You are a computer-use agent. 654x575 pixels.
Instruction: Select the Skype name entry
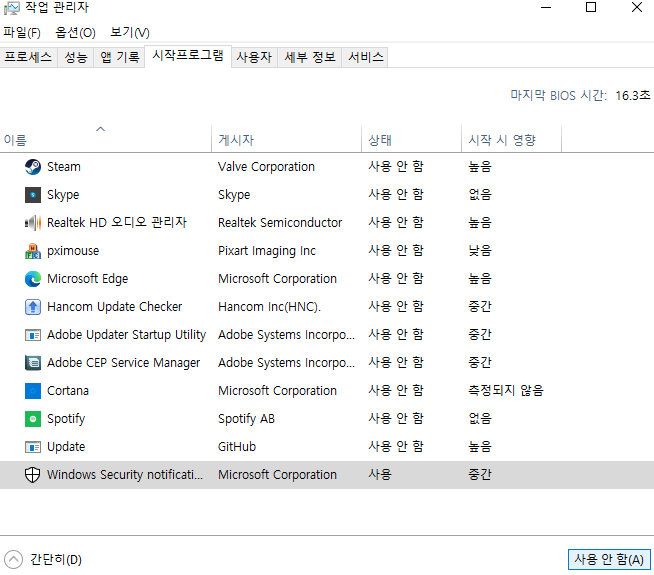(63, 195)
